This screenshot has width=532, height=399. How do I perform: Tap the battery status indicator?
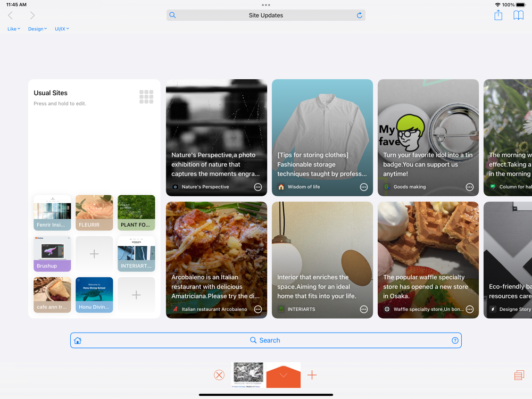point(521,5)
